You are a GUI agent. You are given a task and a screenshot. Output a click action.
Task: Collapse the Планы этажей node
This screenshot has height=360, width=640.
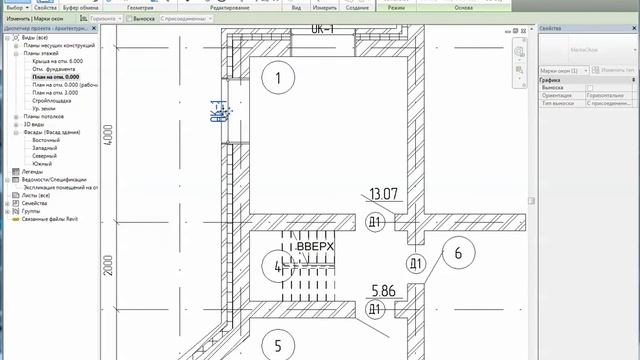[x=16, y=53]
